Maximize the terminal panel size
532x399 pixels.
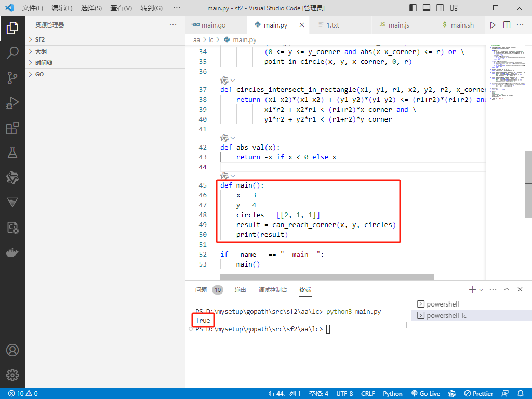click(x=507, y=289)
